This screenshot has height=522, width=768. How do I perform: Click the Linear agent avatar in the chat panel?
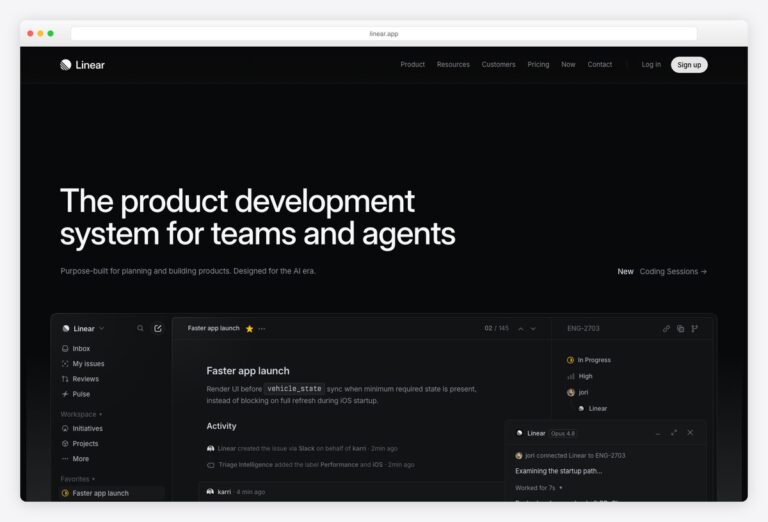(x=519, y=433)
